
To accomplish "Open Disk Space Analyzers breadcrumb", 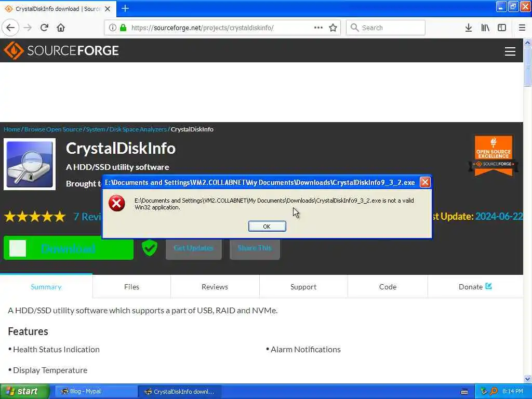I will coord(138,129).
